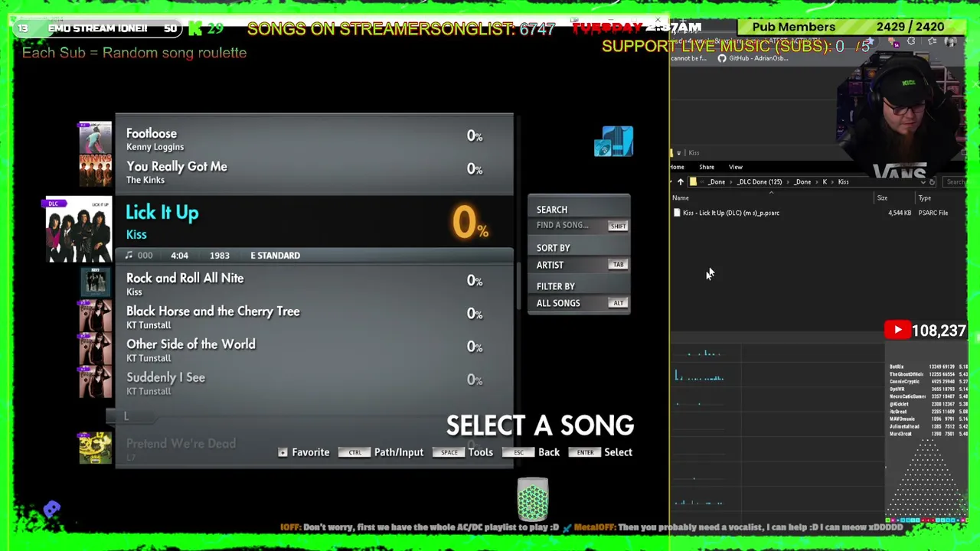Select You Really Got Me song
The height and width of the screenshot is (551, 980).
point(314,172)
